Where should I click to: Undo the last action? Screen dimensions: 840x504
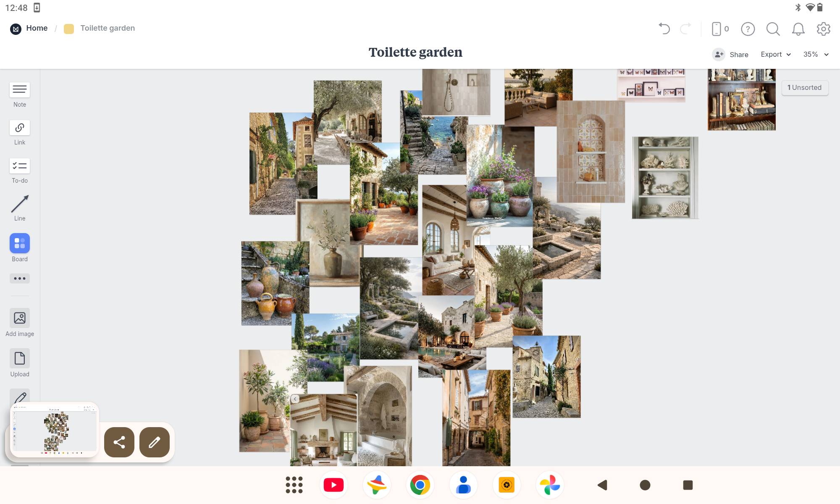point(664,29)
